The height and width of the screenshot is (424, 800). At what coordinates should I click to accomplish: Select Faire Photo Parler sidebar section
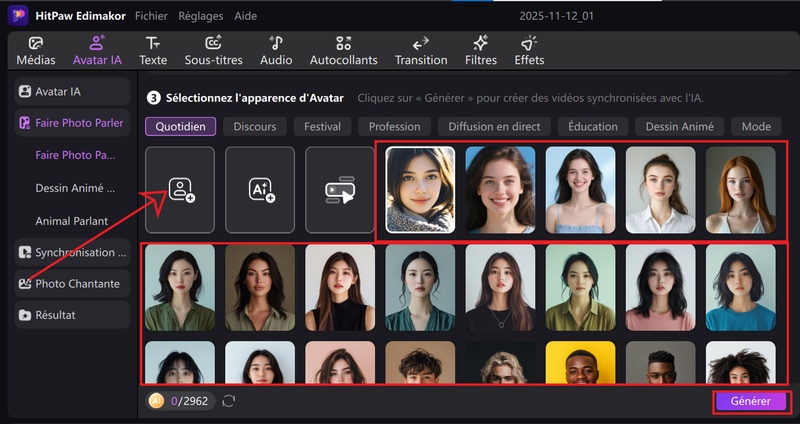coord(72,122)
